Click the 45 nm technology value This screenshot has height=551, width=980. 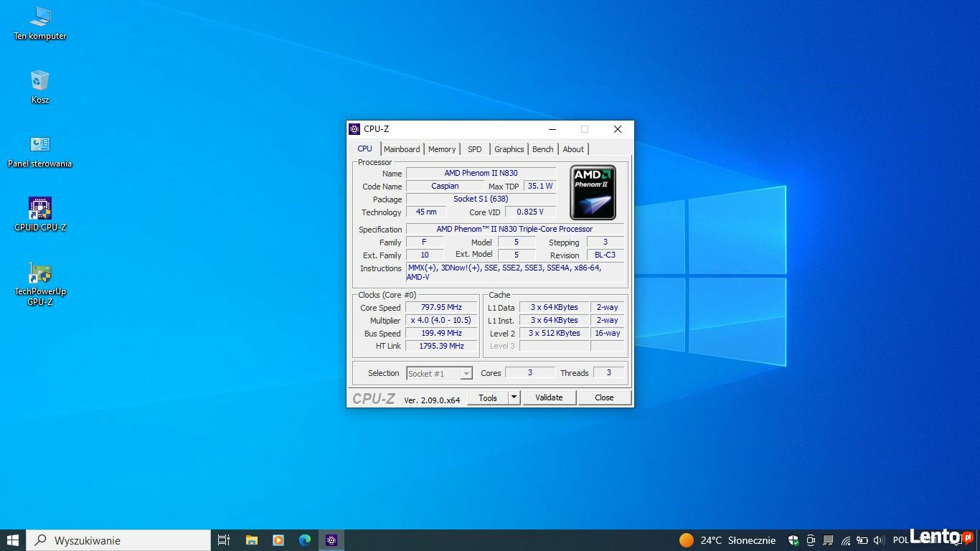[426, 212]
